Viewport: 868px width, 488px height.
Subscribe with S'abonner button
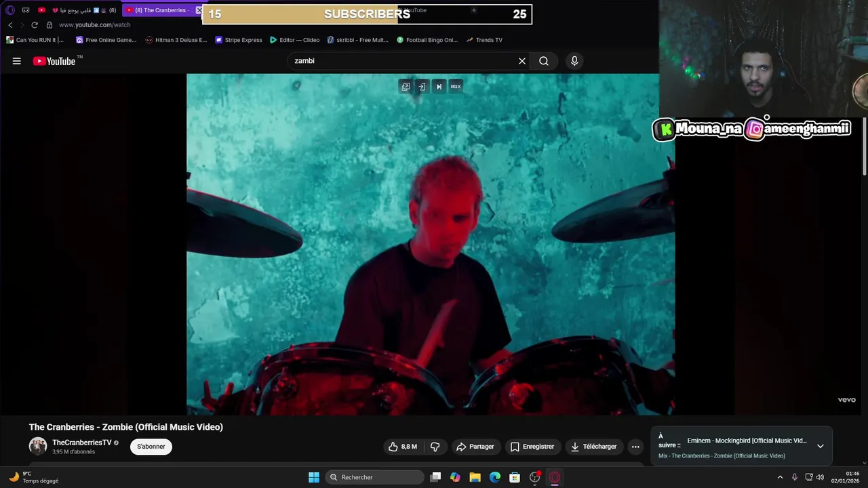click(151, 447)
